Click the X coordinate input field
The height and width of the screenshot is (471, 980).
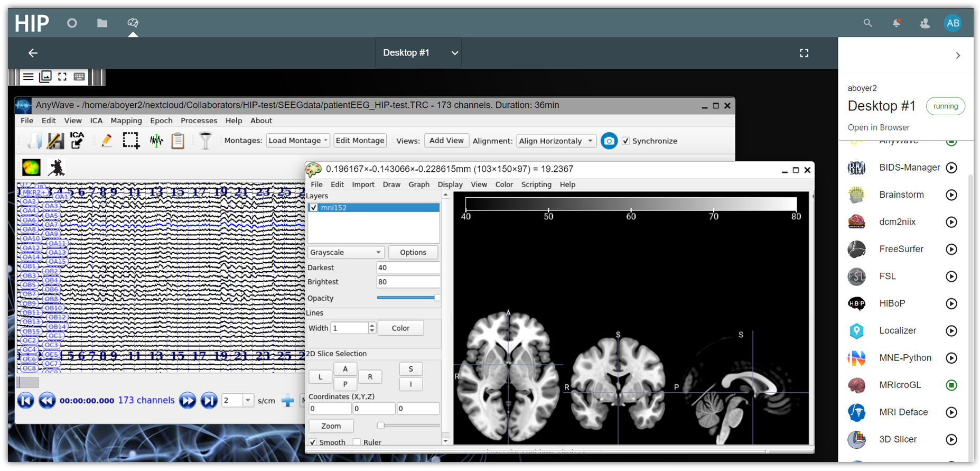tap(330, 409)
